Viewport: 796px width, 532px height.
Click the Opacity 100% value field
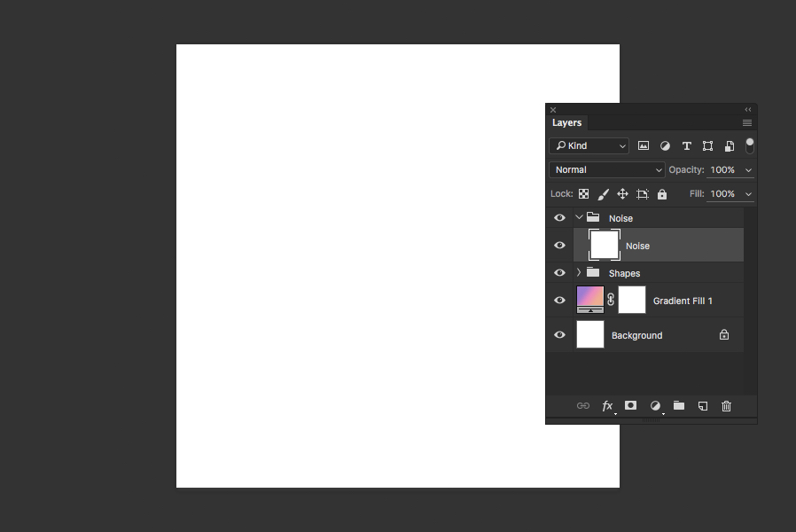(723, 169)
